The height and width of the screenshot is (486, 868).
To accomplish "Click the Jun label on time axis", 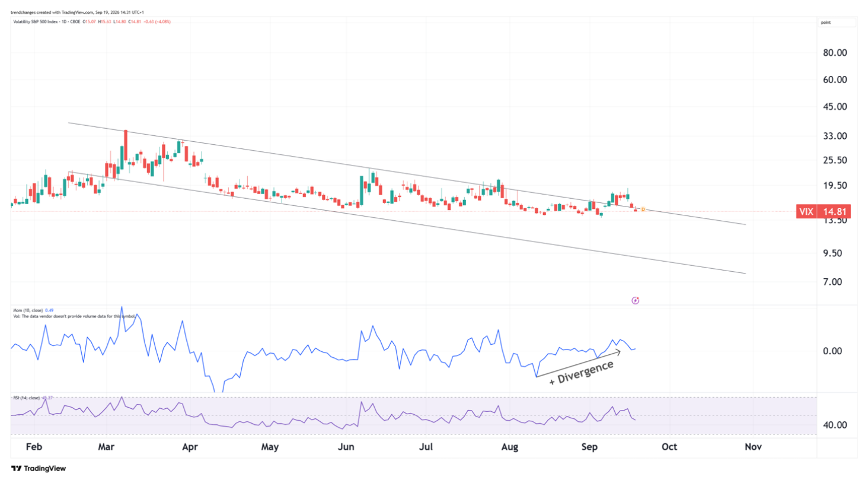I will (x=346, y=447).
